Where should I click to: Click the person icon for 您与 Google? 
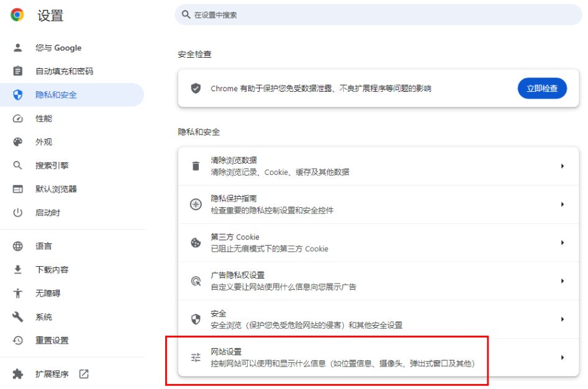tap(17, 48)
